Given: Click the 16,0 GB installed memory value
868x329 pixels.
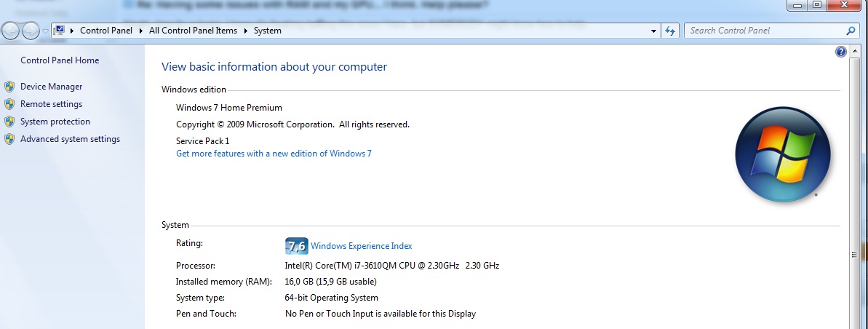Looking at the screenshot, I should click(331, 282).
